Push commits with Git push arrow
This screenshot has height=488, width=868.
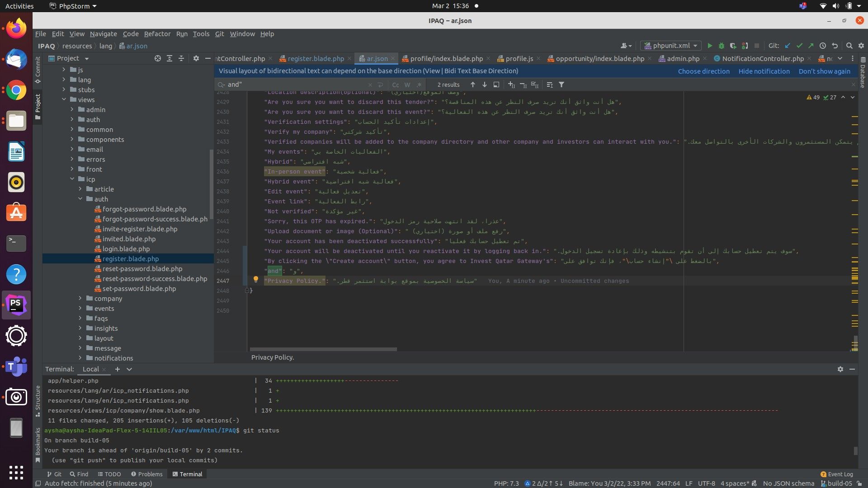pyautogui.click(x=811, y=46)
